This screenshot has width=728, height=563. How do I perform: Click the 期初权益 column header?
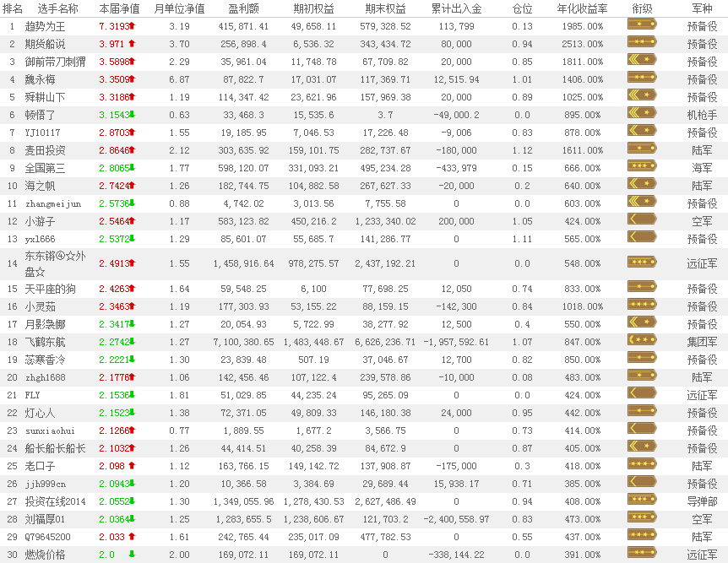click(x=314, y=8)
